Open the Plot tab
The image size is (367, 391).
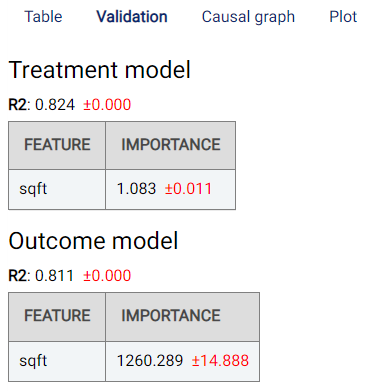(343, 17)
